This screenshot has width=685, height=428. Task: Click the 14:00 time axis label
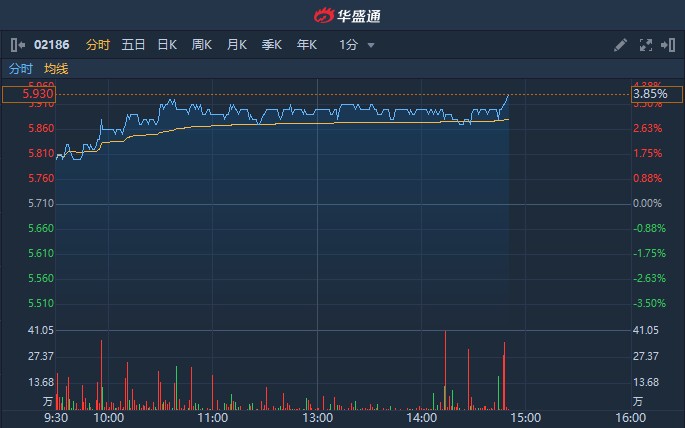coord(422,418)
